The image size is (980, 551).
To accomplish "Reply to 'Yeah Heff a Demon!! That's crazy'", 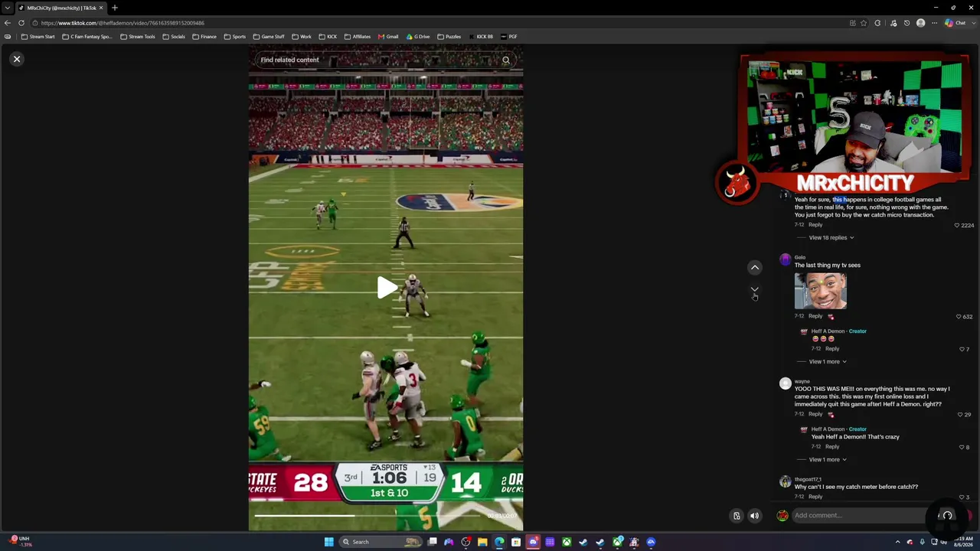I will point(832,446).
